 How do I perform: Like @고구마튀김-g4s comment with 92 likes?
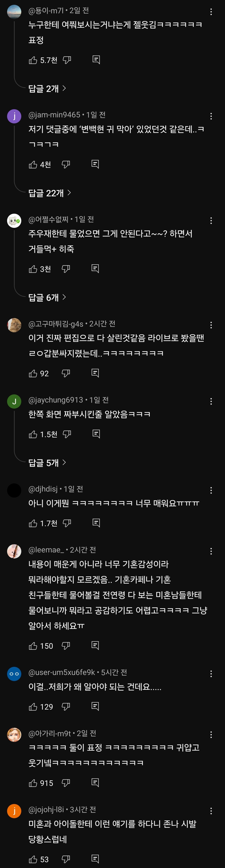(x=33, y=373)
